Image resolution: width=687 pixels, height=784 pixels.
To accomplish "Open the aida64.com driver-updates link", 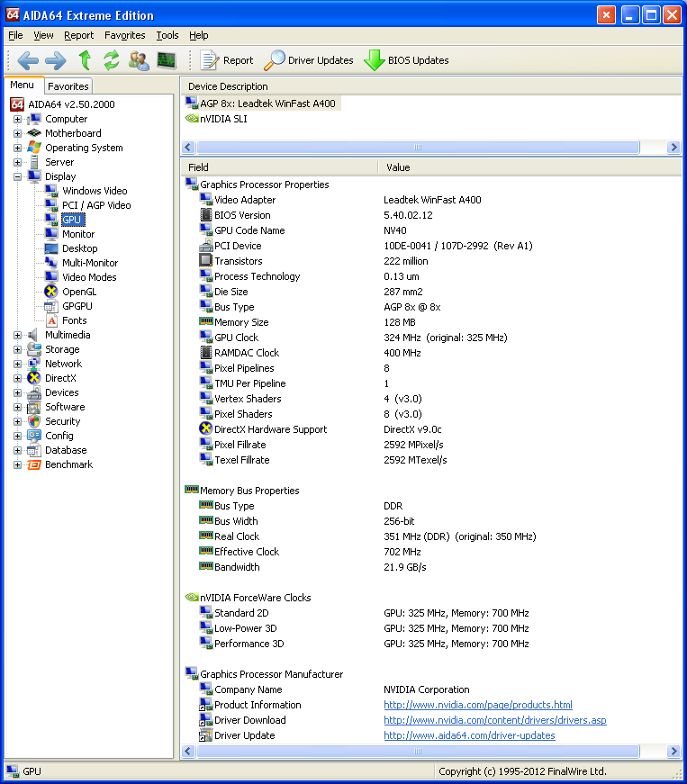I will pos(469,735).
